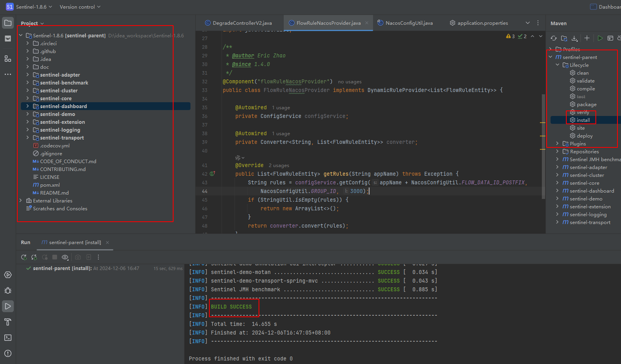Collapse the Sentinel-1.8.6 root node
The image size is (621, 364).
[x=21, y=35]
